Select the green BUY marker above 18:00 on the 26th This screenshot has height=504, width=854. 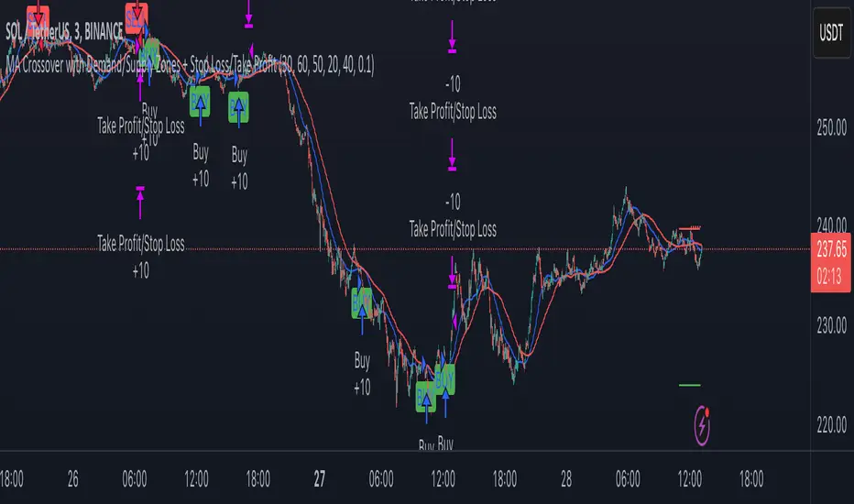pyautogui.click(x=238, y=107)
